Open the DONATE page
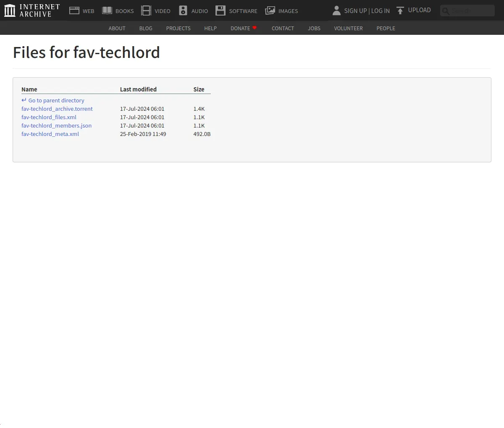This screenshot has height=428, width=504. tap(240, 29)
